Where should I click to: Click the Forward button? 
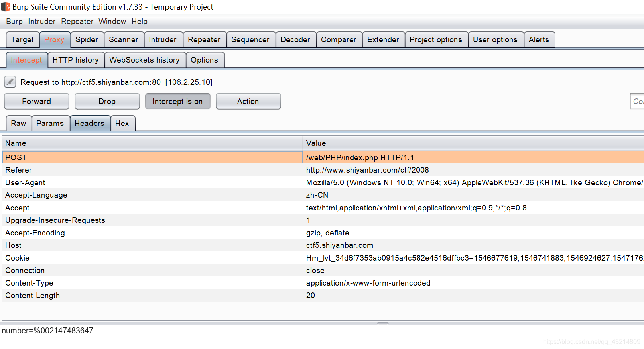[37, 101]
